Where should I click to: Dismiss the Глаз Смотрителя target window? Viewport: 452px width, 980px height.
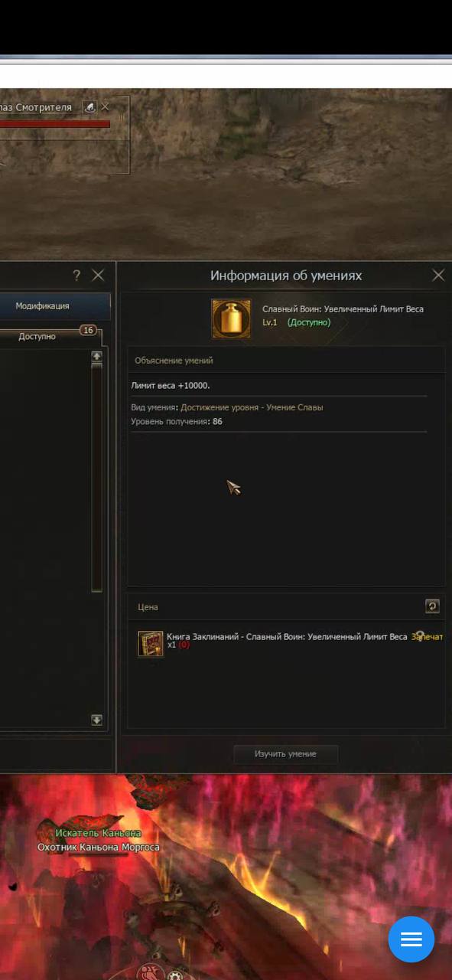tap(106, 107)
